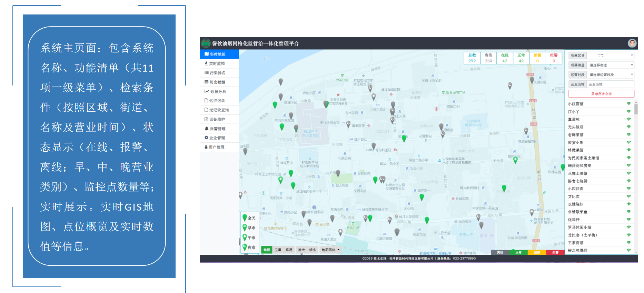
Task: Expand the 地图风格 style menu
Action: [x=330, y=250]
